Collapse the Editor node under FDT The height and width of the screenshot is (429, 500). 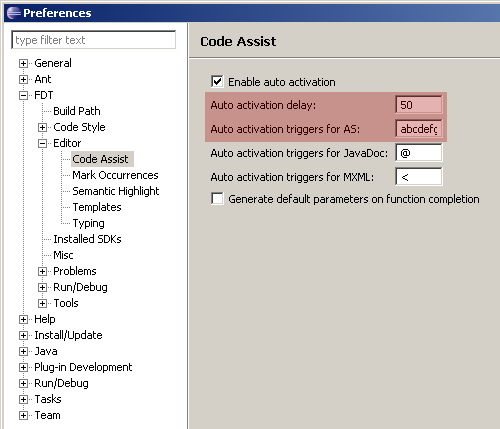[42, 143]
